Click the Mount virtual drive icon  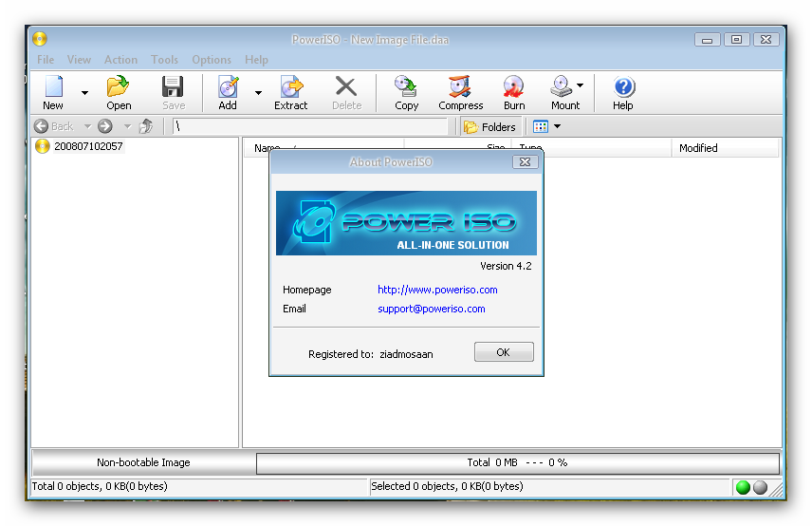[x=562, y=86]
